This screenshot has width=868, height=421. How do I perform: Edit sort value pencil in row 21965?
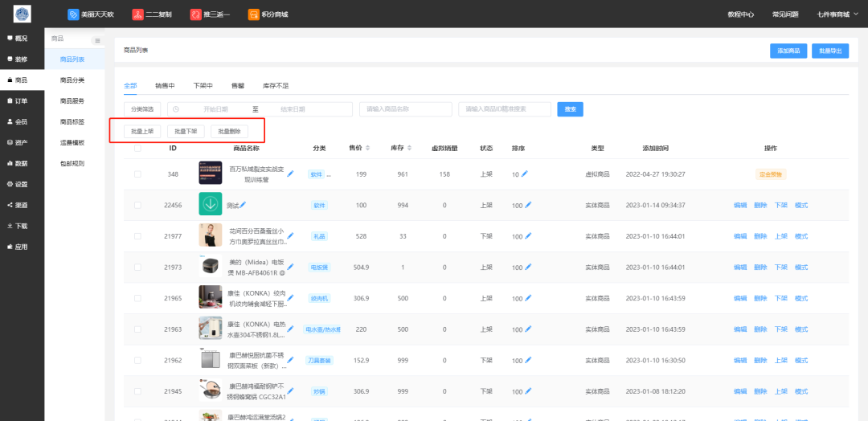tap(528, 297)
